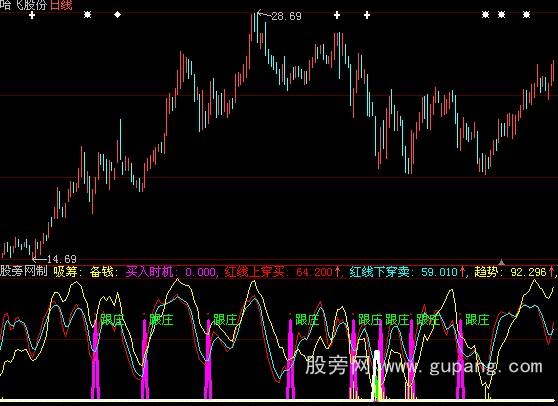Click the 趋势 indicator label
Image resolution: width=558 pixels, height=406 pixels.
486,272
